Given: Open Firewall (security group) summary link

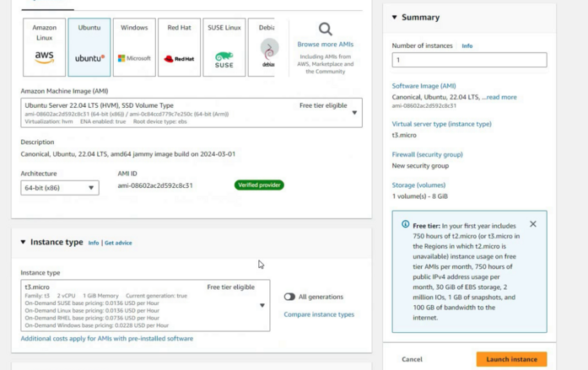Looking at the screenshot, I should (x=427, y=155).
